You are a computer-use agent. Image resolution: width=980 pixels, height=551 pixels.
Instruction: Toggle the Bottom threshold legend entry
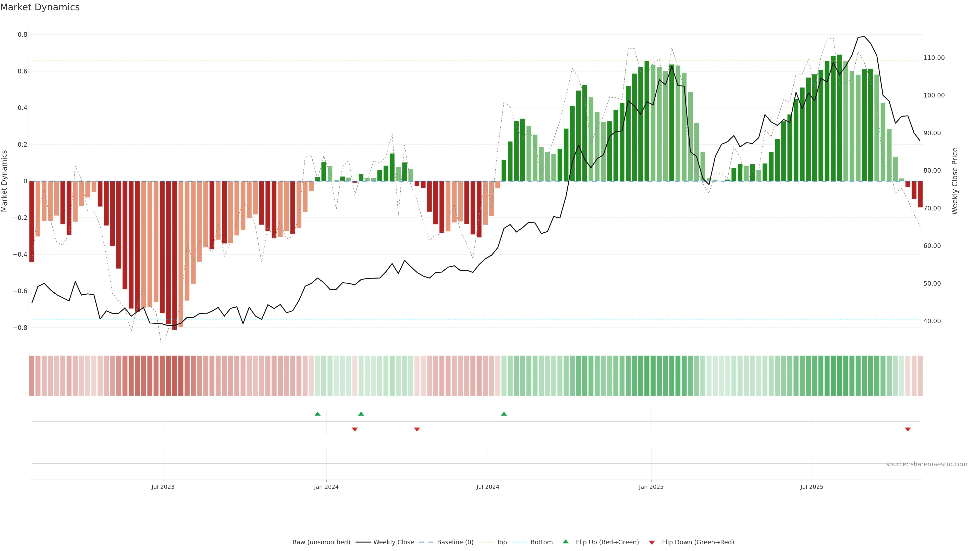pyautogui.click(x=541, y=542)
